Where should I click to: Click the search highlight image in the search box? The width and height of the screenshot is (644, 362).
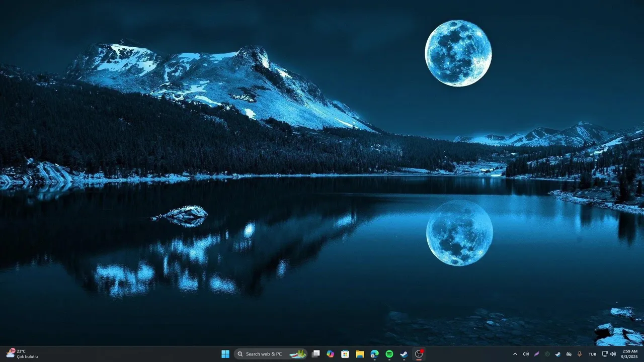click(298, 354)
